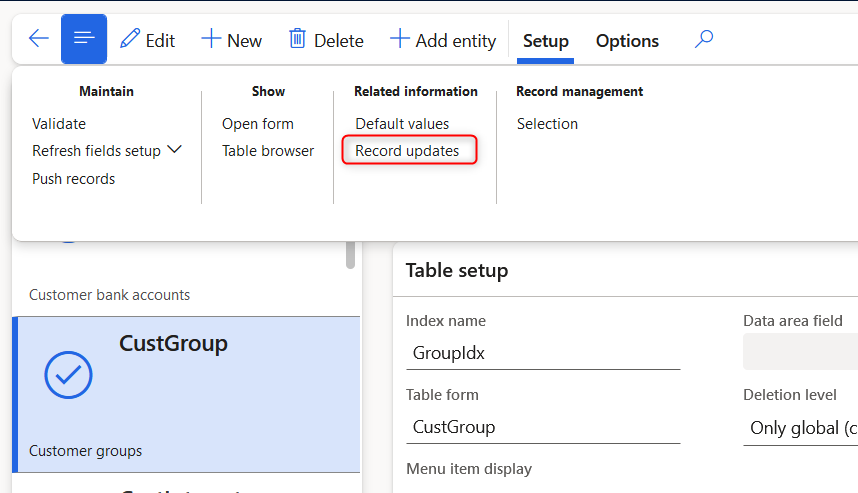Click the Validate button
The image size is (858, 493).
(59, 124)
